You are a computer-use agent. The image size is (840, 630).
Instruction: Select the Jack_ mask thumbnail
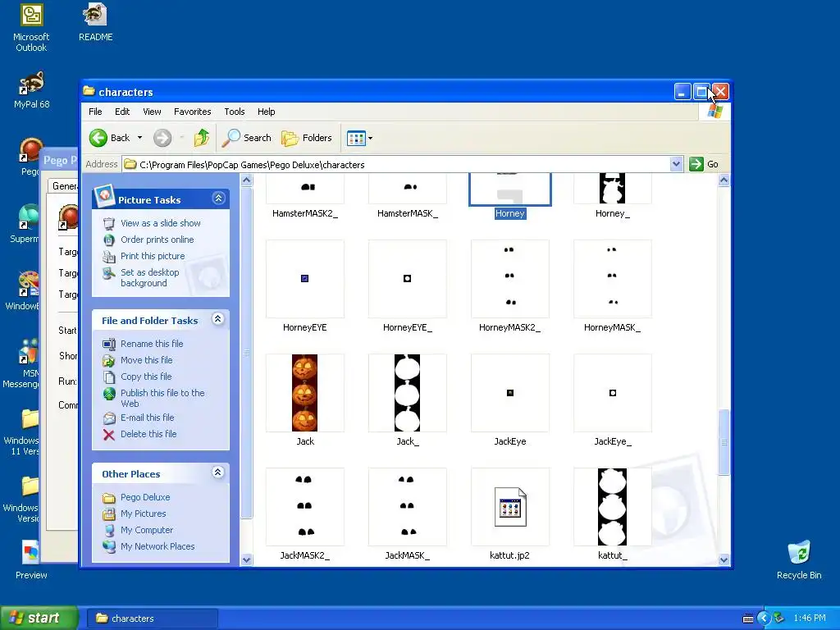click(407, 393)
